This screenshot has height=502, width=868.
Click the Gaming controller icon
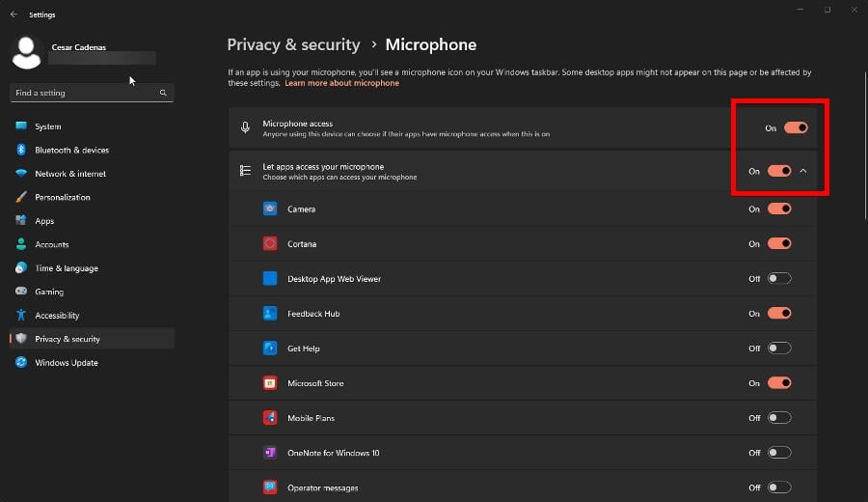point(21,291)
